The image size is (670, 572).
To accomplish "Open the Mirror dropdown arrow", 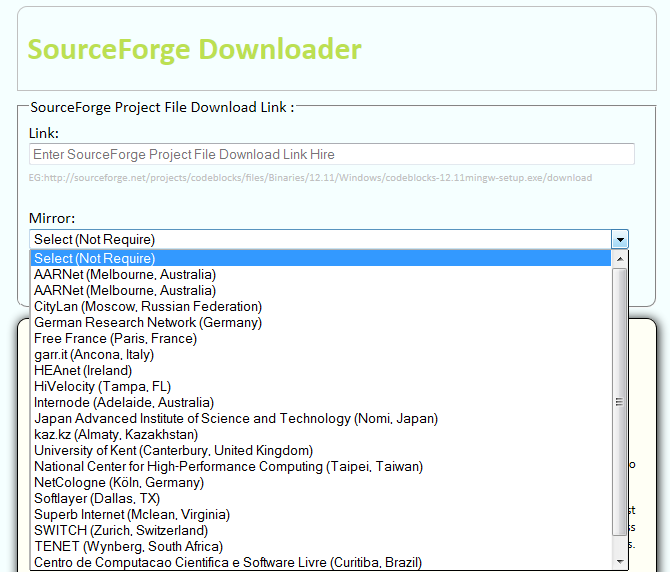I will [x=620, y=240].
